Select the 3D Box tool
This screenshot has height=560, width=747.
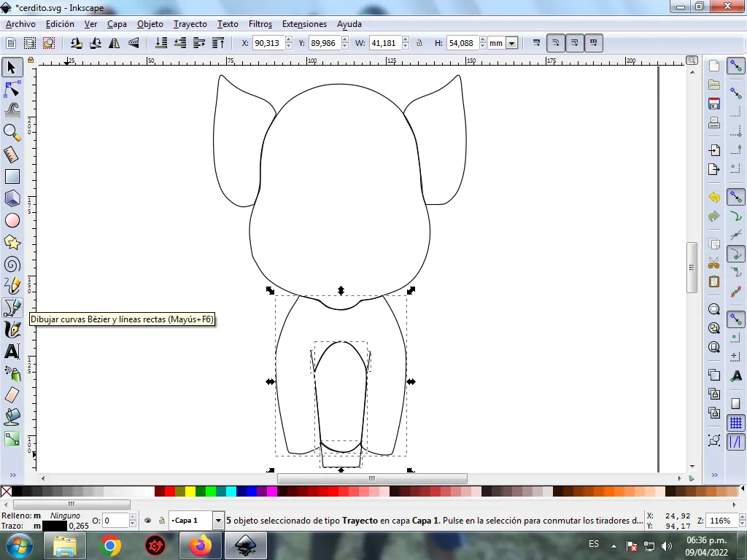(x=12, y=198)
